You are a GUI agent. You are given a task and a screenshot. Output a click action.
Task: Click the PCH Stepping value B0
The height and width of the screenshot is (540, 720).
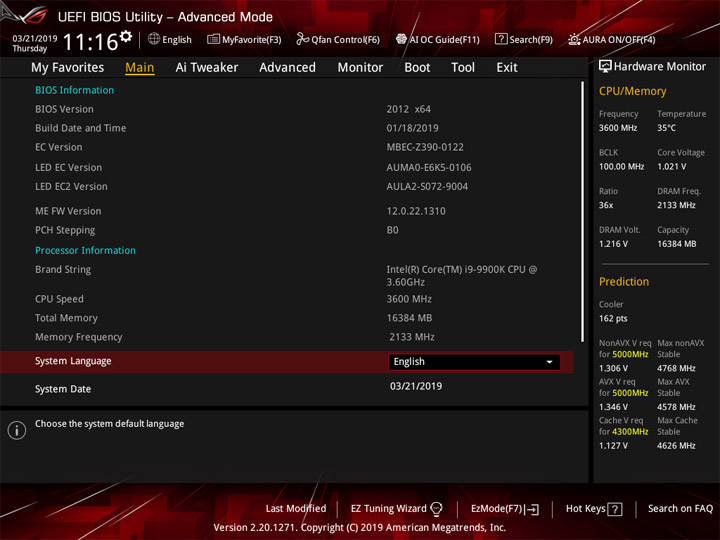coord(392,230)
